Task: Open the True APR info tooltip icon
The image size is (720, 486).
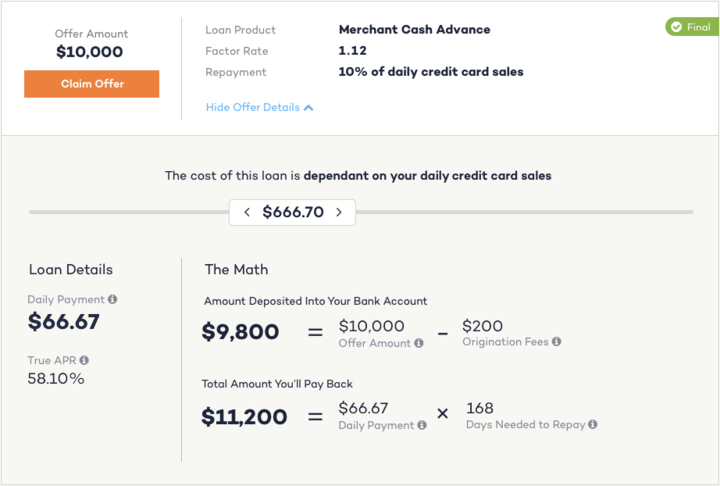Action: pyautogui.click(x=84, y=360)
